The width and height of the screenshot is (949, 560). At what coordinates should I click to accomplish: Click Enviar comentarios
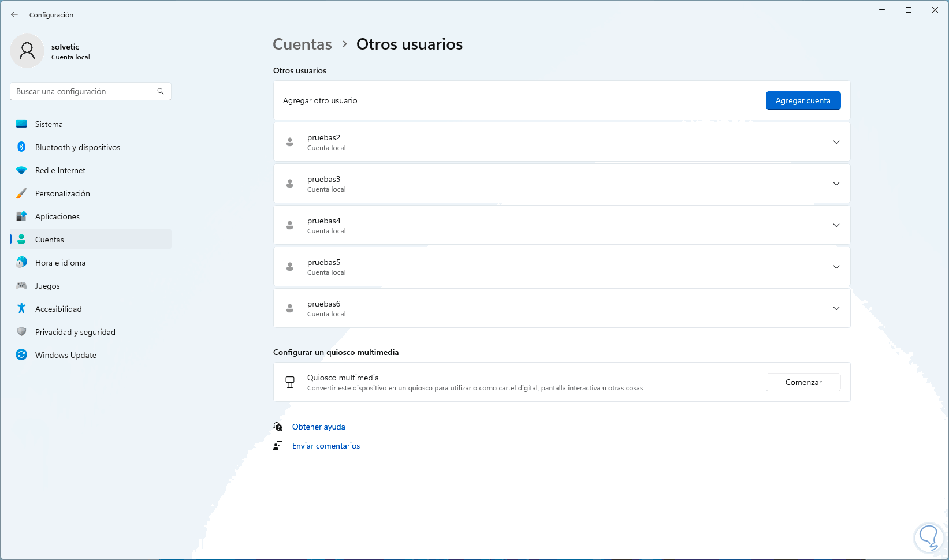click(326, 445)
